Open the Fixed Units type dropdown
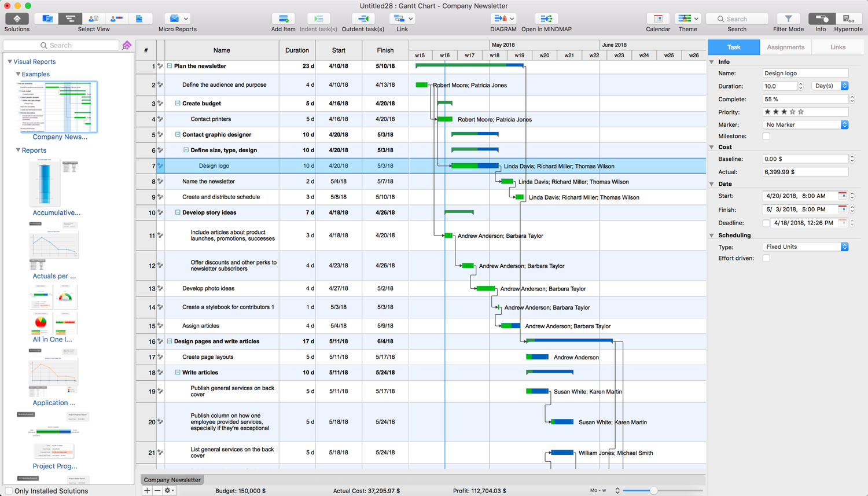868x496 pixels. [x=806, y=247]
